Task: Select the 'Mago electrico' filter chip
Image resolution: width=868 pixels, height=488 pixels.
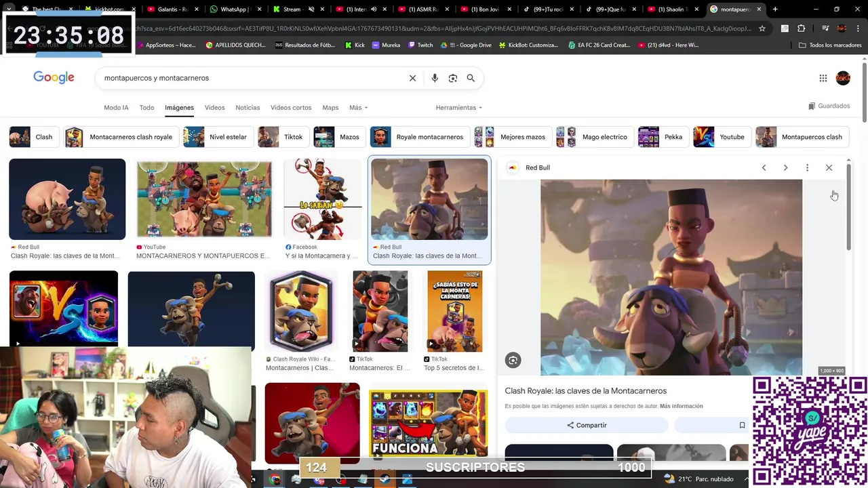Action: pyautogui.click(x=595, y=137)
